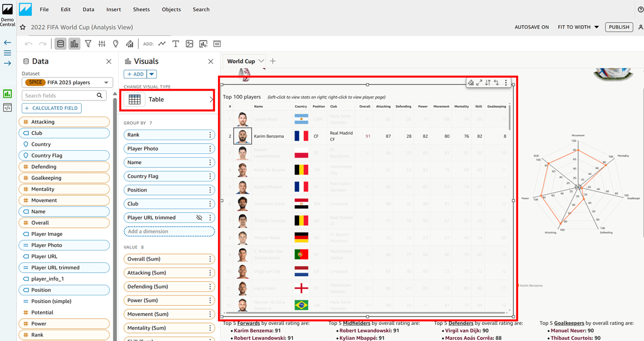Screen dimensions: 644x341
Task: Open format visual icon on table
Action: pos(471,83)
